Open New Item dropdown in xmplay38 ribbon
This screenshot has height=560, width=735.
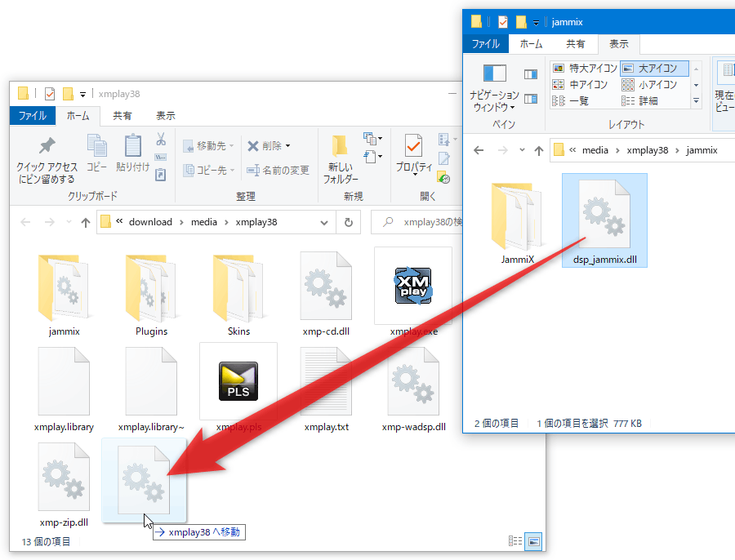click(x=372, y=138)
